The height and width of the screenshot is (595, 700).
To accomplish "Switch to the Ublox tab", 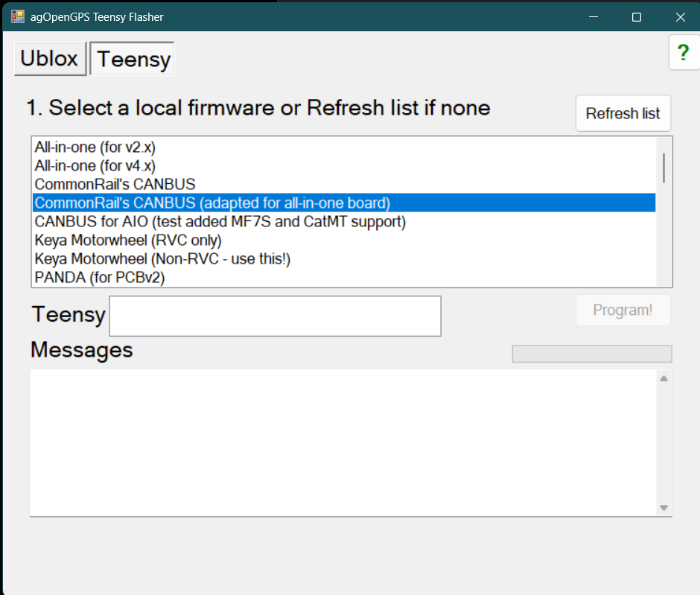I will click(x=50, y=59).
